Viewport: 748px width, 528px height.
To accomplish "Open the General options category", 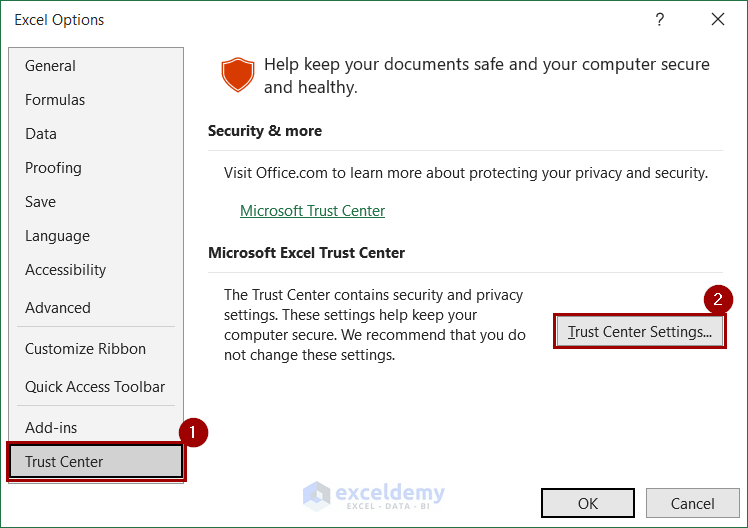I will pyautogui.click(x=50, y=66).
